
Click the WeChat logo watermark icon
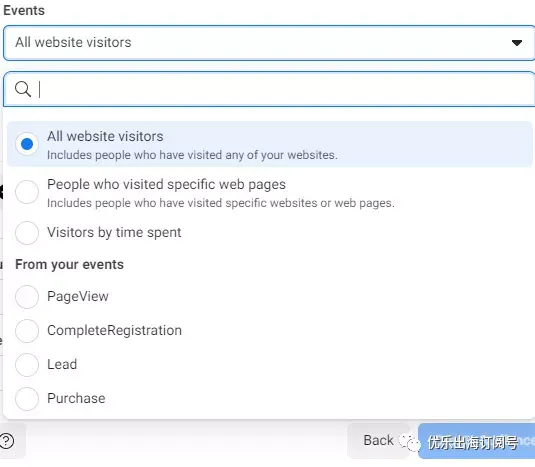point(409,442)
